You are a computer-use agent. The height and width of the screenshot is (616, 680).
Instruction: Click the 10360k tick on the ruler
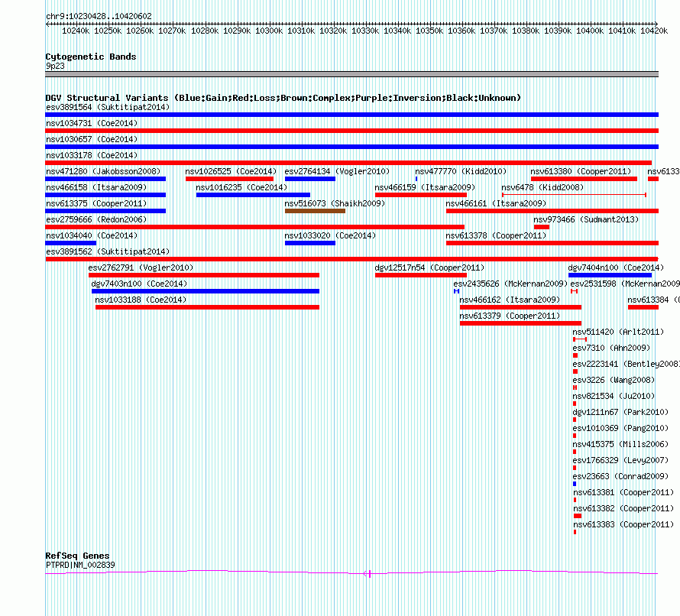click(x=461, y=31)
